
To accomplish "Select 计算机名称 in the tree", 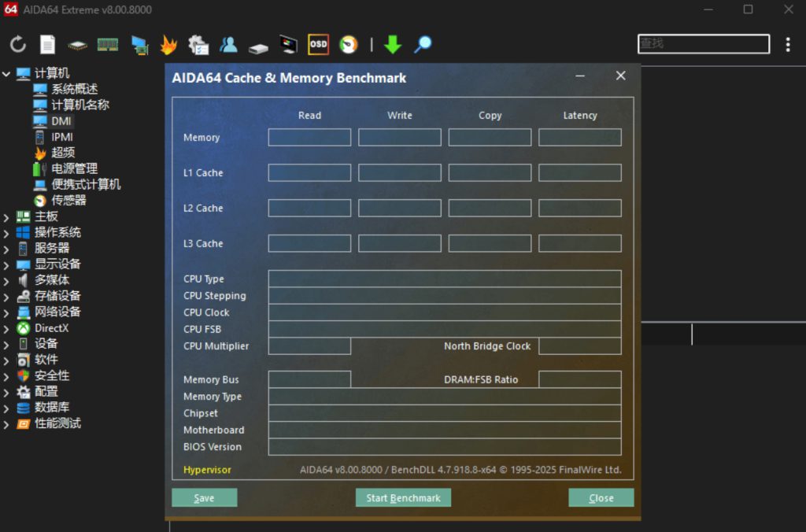I will (x=79, y=105).
